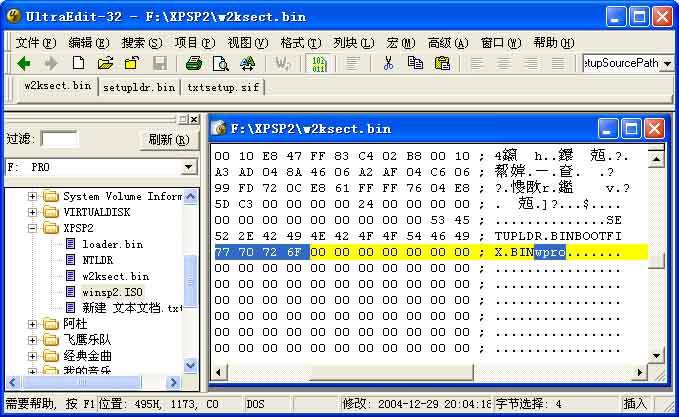Open the 文件(F) menu
Viewport: 679px width, 417px height.
pyautogui.click(x=36, y=43)
